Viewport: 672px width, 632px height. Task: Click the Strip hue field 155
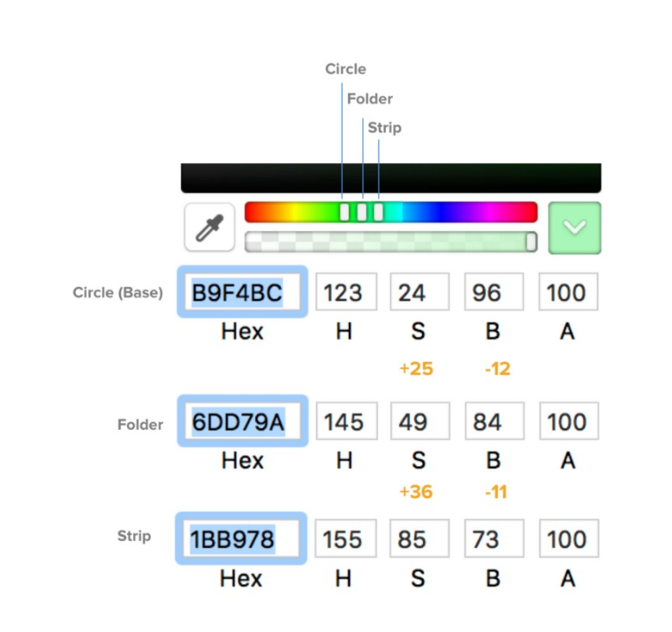click(x=345, y=538)
